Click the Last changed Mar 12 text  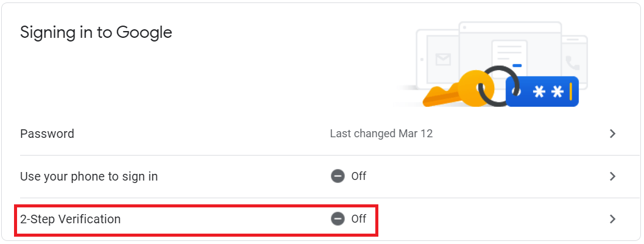[381, 134]
